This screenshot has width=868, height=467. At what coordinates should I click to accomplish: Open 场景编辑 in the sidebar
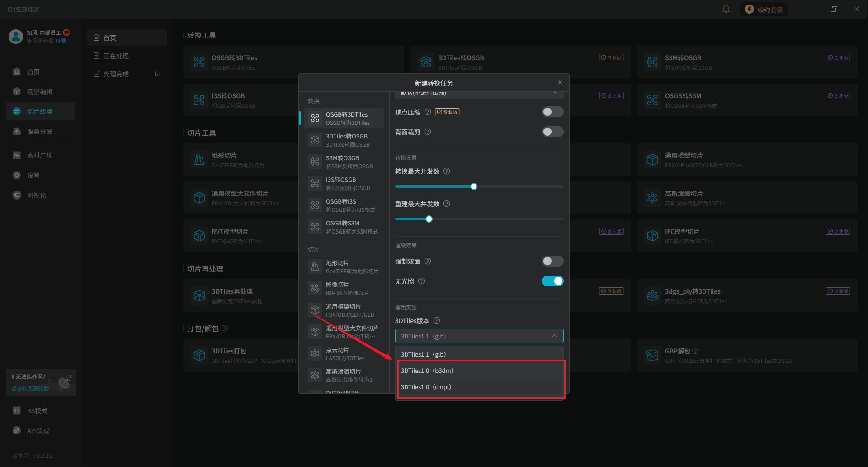(41, 92)
